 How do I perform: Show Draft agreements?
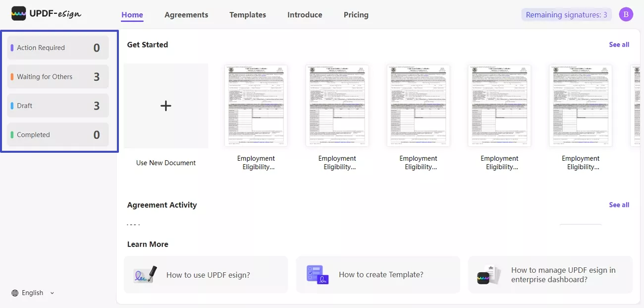tap(58, 106)
